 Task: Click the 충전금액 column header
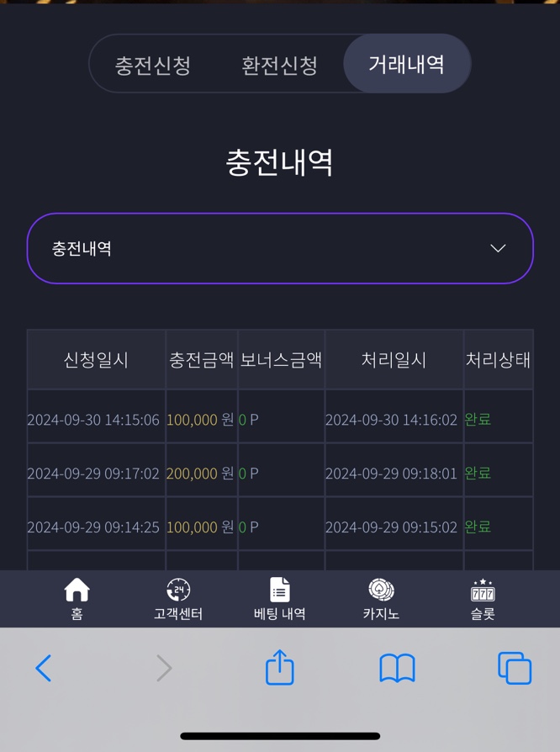tap(202, 360)
